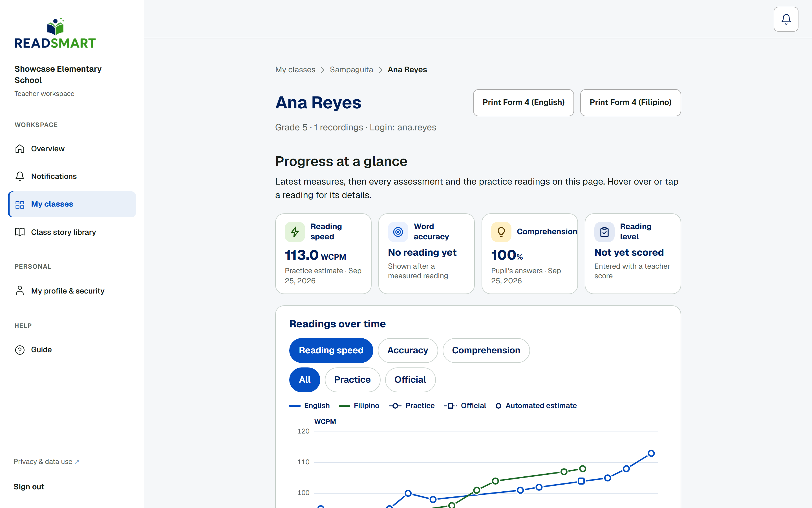Viewport: 812px width, 508px height.
Task: Open Class story library
Action: (72, 232)
